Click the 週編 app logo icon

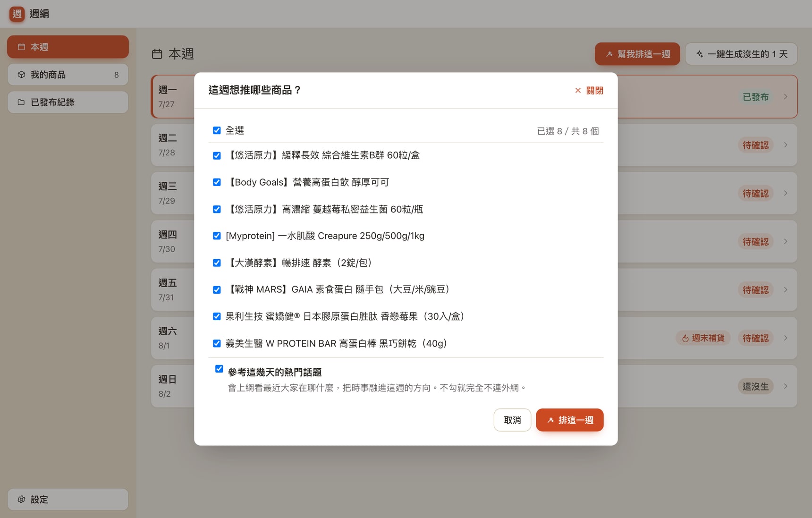pyautogui.click(x=17, y=14)
